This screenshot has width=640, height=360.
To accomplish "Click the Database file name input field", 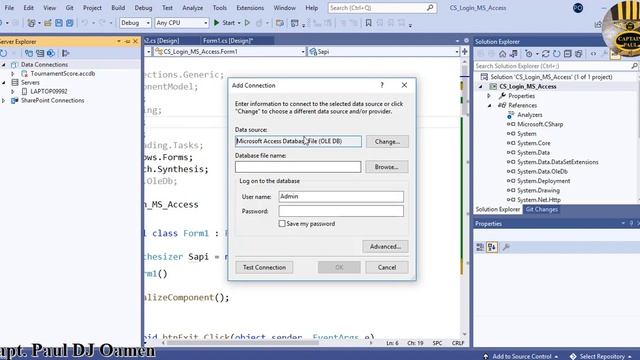I will pos(298,167).
